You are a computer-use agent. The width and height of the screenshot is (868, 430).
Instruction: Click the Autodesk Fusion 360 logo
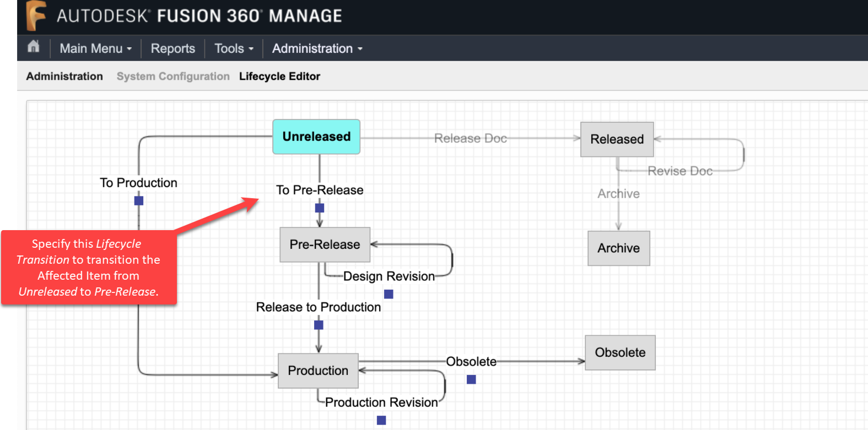[x=36, y=15]
